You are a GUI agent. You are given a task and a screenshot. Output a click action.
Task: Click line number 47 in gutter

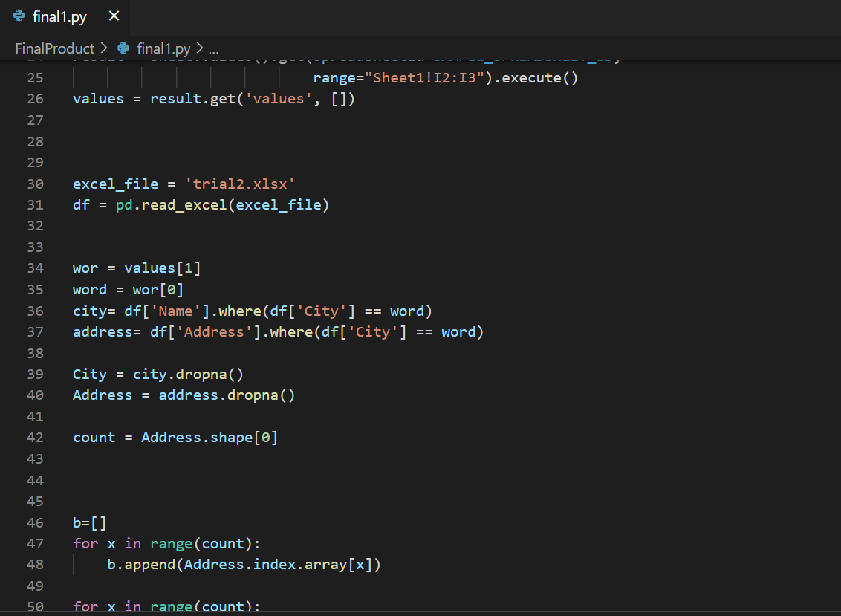(x=36, y=544)
